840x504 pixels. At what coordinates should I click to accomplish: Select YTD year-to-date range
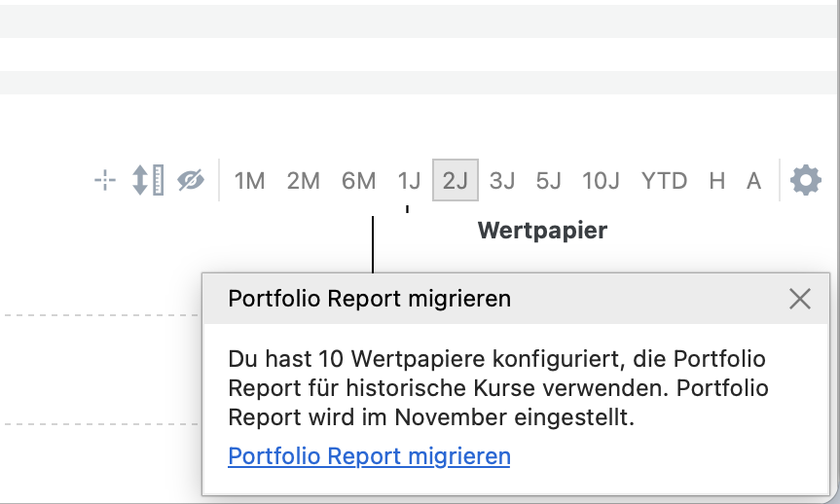click(664, 181)
